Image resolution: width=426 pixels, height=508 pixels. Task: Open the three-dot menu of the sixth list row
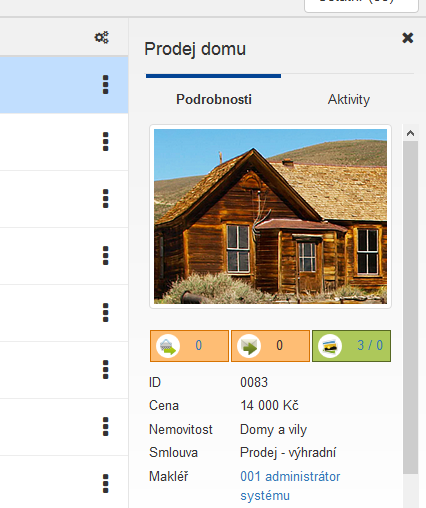[105, 370]
